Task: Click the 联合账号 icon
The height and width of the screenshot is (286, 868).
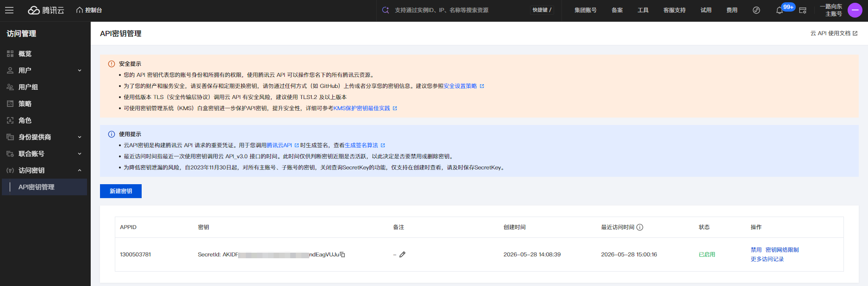Action: (x=10, y=154)
